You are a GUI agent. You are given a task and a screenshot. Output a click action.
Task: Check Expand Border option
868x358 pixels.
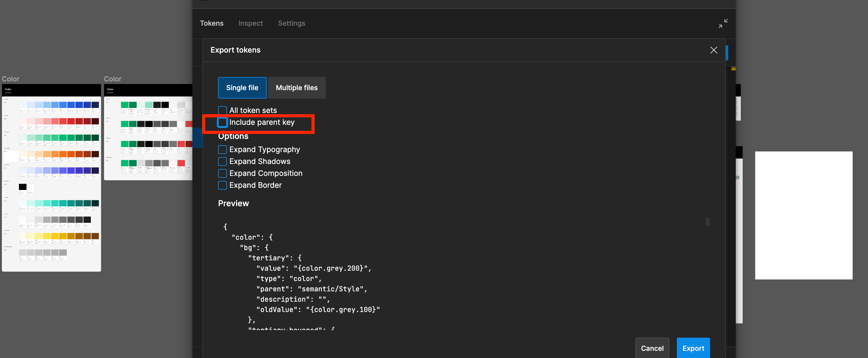pyautogui.click(x=222, y=185)
